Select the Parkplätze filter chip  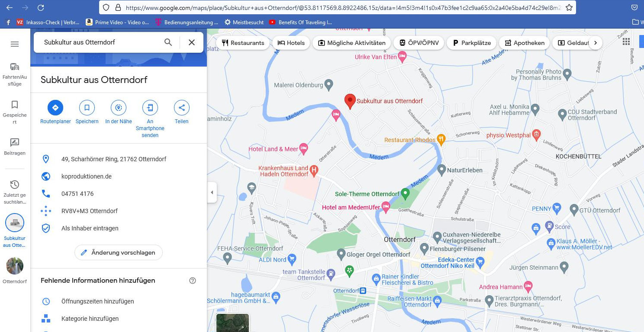click(471, 43)
